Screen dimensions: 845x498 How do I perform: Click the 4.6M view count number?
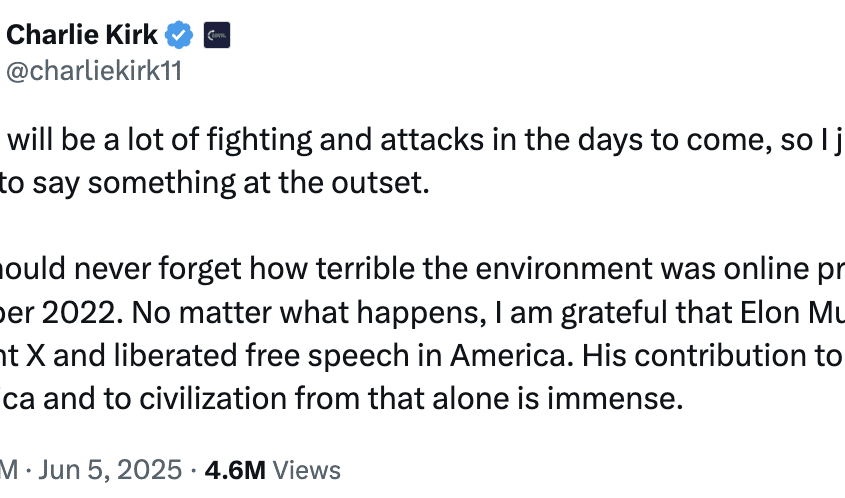(x=235, y=469)
